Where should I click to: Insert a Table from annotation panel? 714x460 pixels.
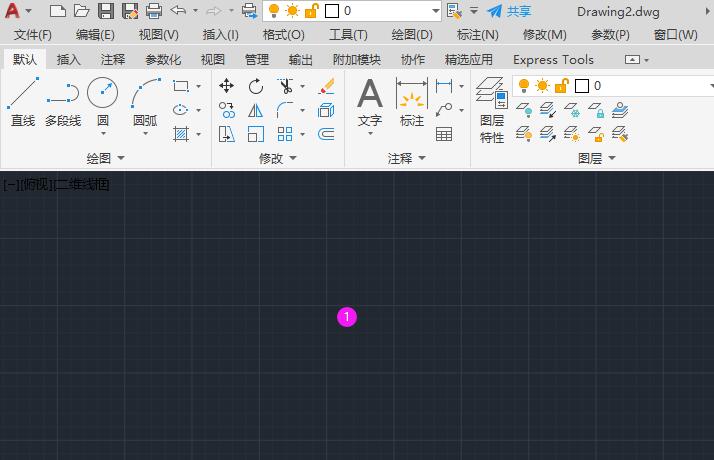444,134
